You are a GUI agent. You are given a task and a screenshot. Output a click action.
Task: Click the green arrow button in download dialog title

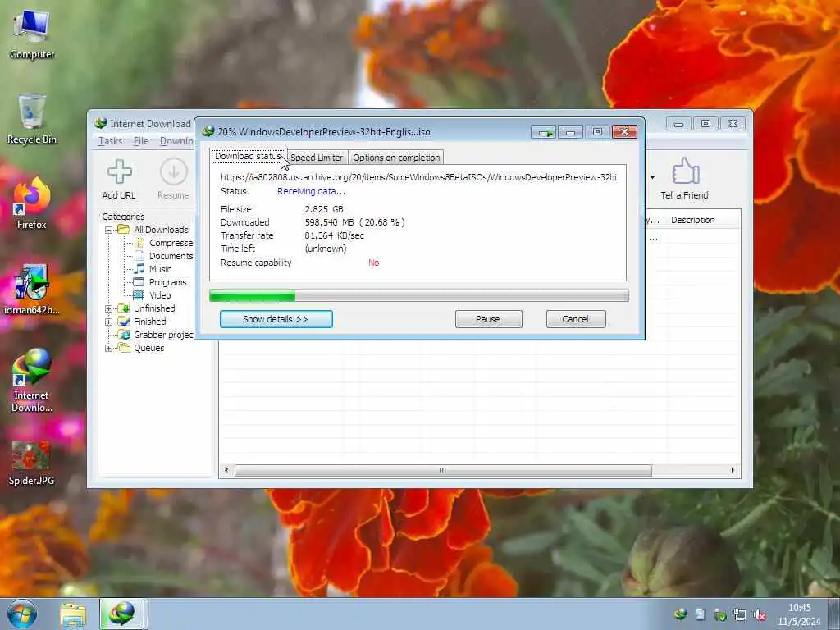click(545, 132)
